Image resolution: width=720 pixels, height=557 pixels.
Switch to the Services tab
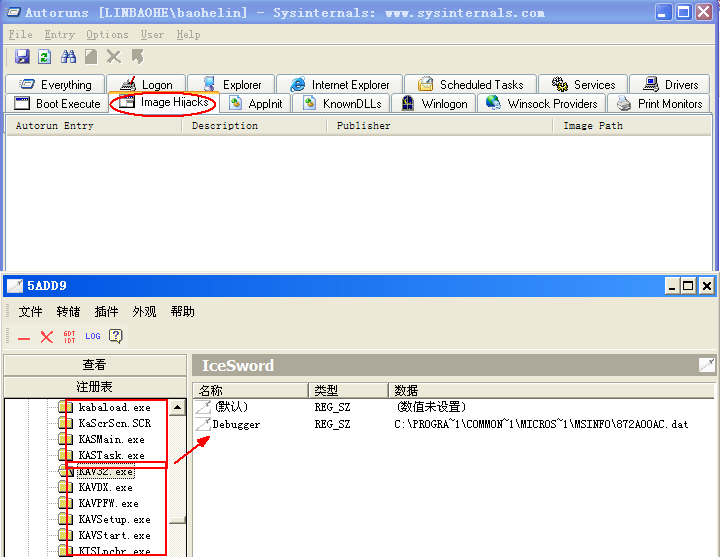(x=583, y=84)
